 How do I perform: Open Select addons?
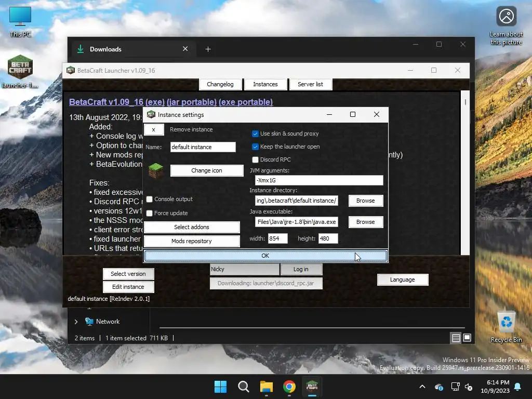[192, 227]
